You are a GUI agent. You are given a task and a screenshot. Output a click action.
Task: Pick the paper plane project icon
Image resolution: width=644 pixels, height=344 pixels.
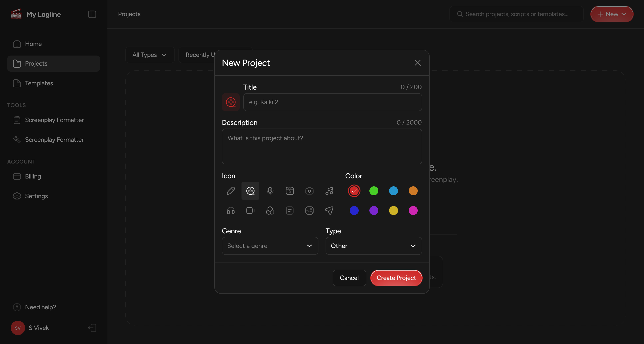pyautogui.click(x=329, y=211)
